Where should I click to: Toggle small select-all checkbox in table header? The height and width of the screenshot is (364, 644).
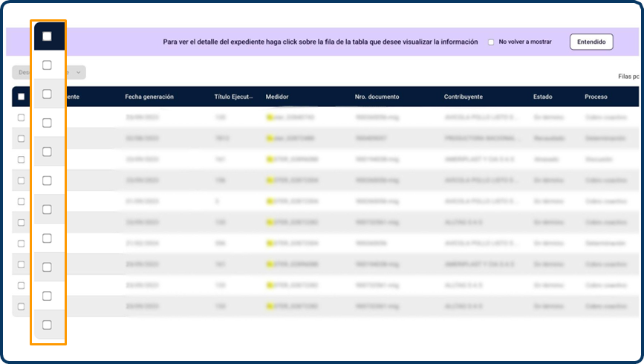coord(21,97)
